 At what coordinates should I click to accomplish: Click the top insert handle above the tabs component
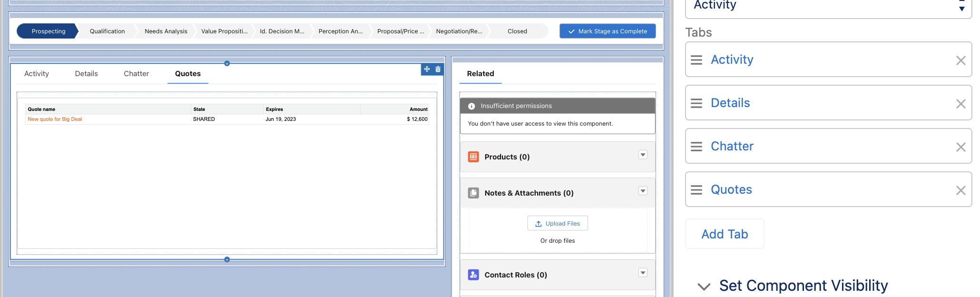tap(227, 63)
